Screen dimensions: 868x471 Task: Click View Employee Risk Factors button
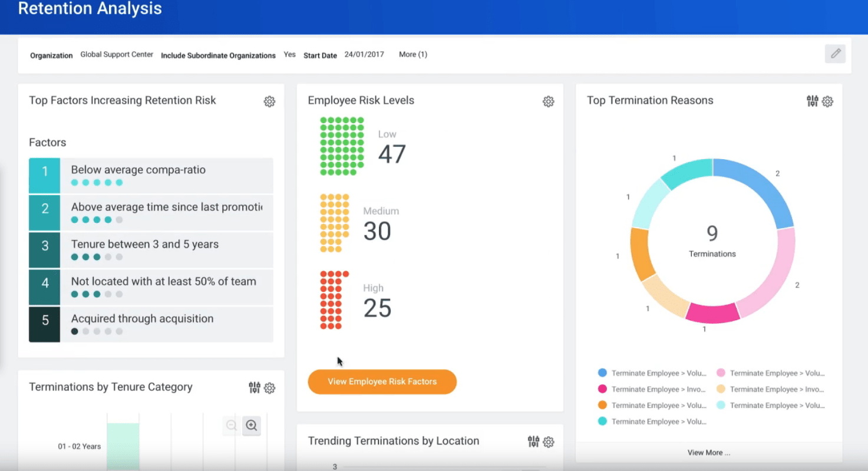[x=382, y=381]
